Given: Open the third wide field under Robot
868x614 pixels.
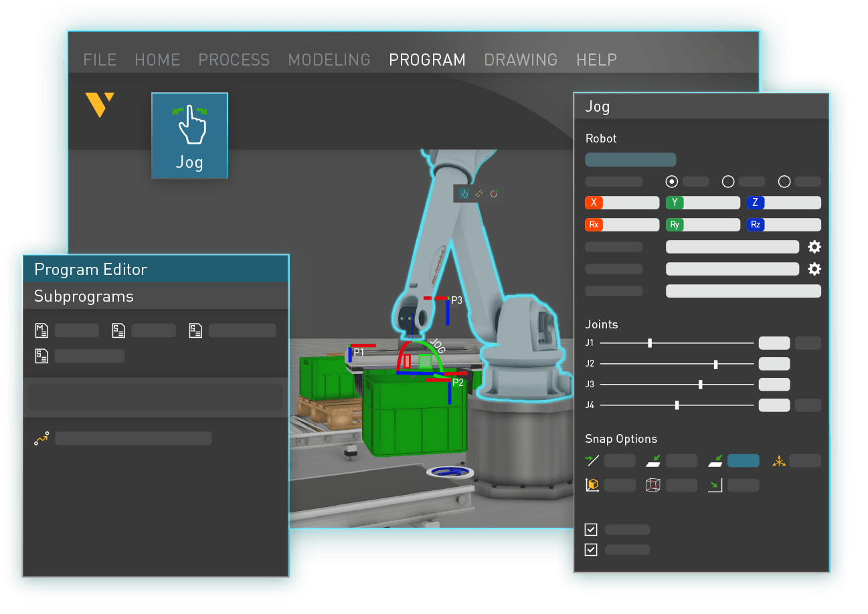Looking at the screenshot, I should [743, 291].
